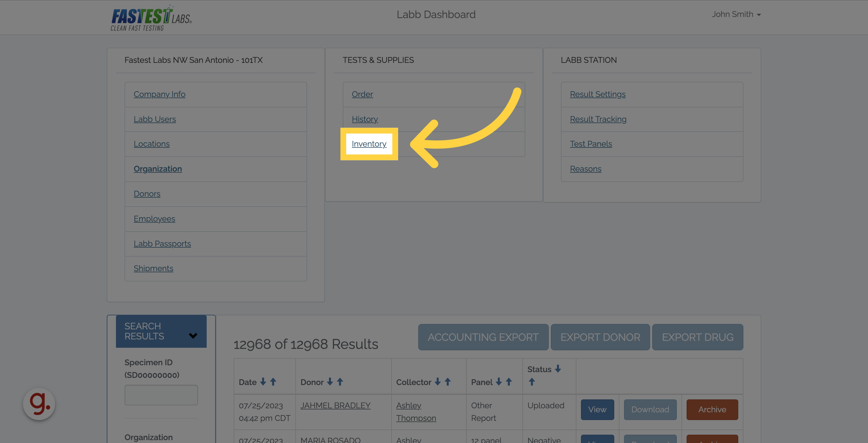Screen dimensions: 868x443
Task: Sort Date column ascending arrow
Action: 273,382
